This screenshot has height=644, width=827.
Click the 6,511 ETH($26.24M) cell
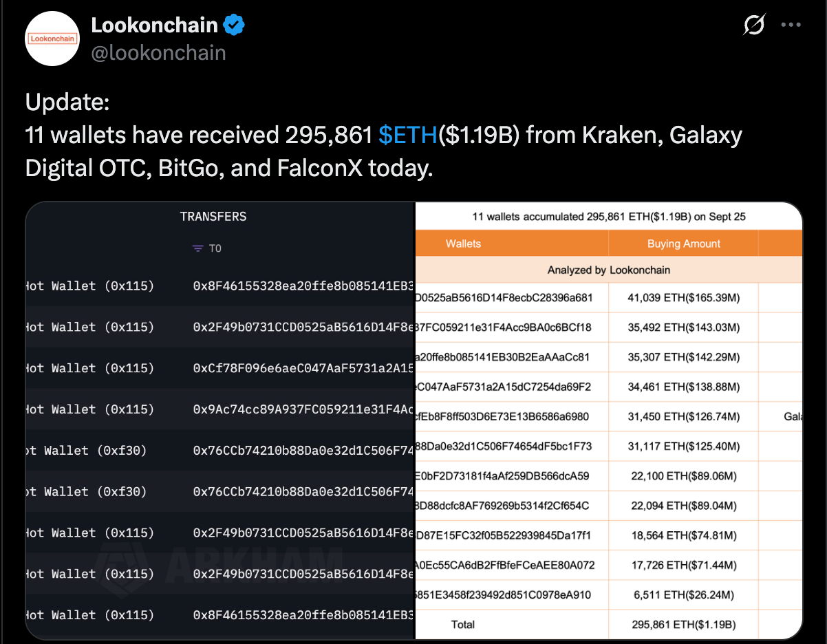coord(683,594)
